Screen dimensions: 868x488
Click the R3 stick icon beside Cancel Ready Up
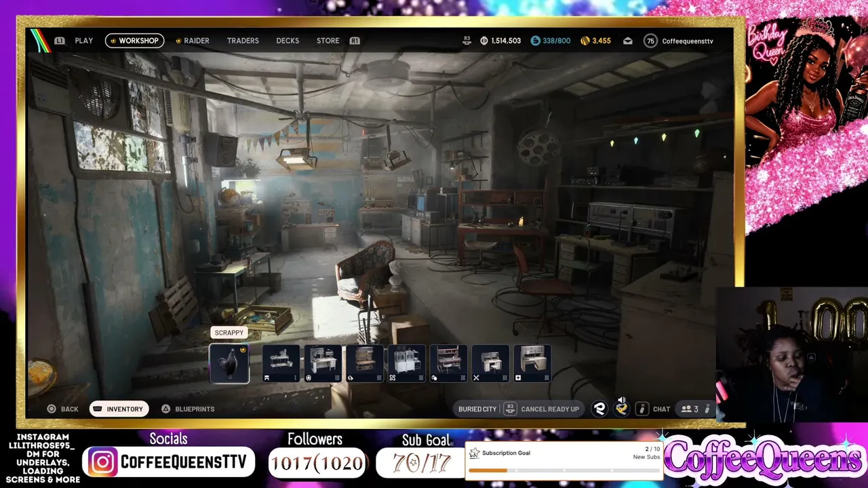point(511,409)
